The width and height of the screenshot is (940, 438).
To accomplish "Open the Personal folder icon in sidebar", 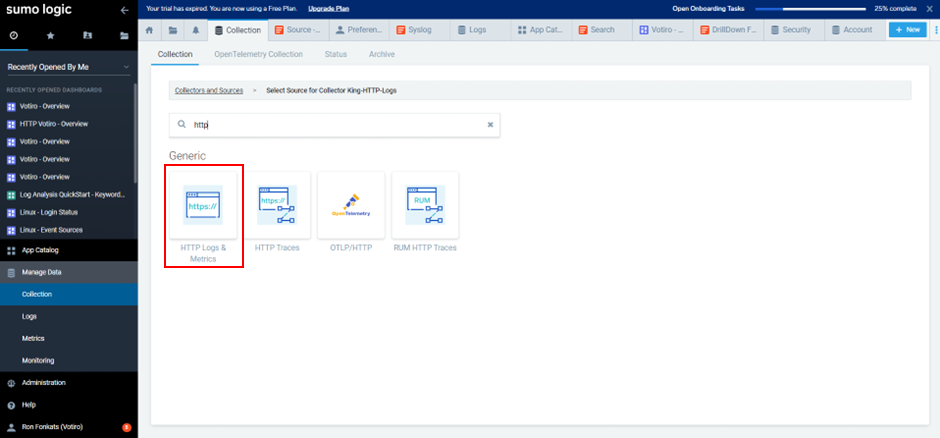I will tap(88, 35).
